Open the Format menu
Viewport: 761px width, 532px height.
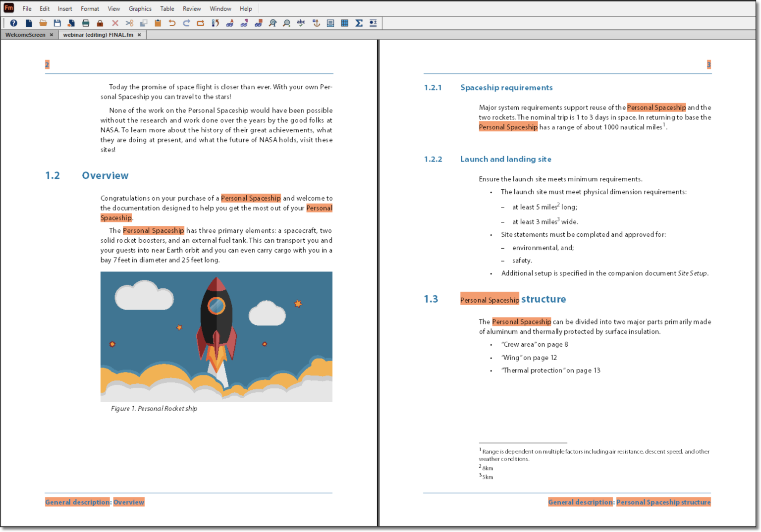point(90,8)
